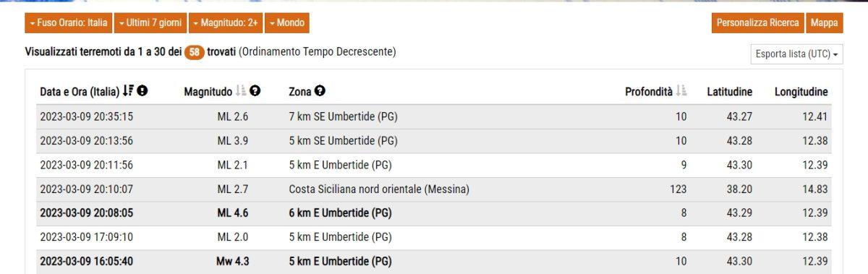Open Fuso Orario: Italia dropdown
868x274 pixels.
69,23
